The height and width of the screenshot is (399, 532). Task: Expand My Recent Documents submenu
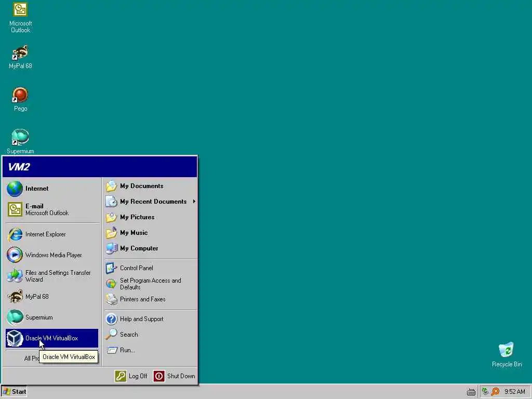pos(151,202)
